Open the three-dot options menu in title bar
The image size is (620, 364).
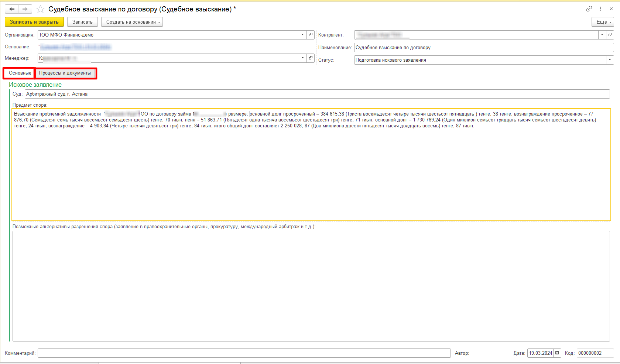(x=600, y=9)
